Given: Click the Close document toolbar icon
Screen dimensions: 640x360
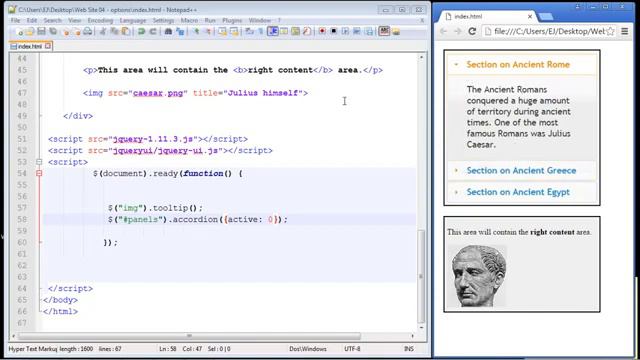Looking at the screenshot, I should pyautogui.click(x=66, y=31).
